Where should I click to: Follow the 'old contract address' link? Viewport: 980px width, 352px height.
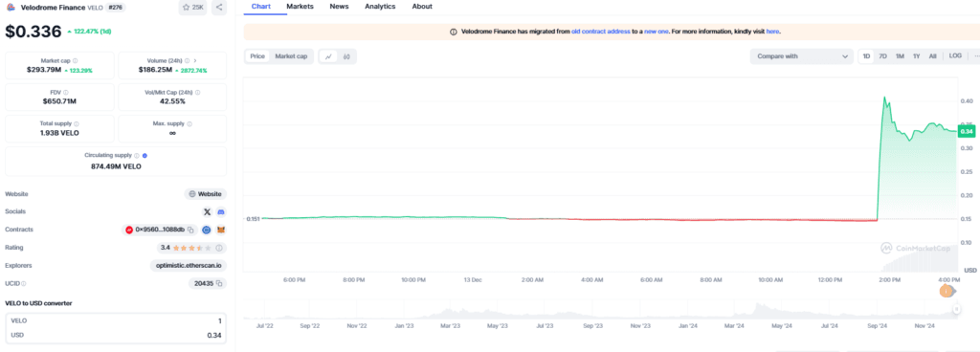(x=601, y=32)
